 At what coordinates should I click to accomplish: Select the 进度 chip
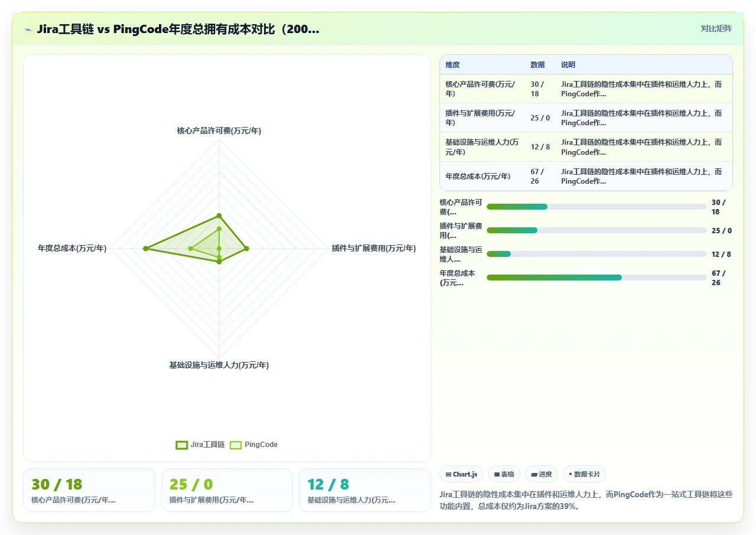coord(542,474)
